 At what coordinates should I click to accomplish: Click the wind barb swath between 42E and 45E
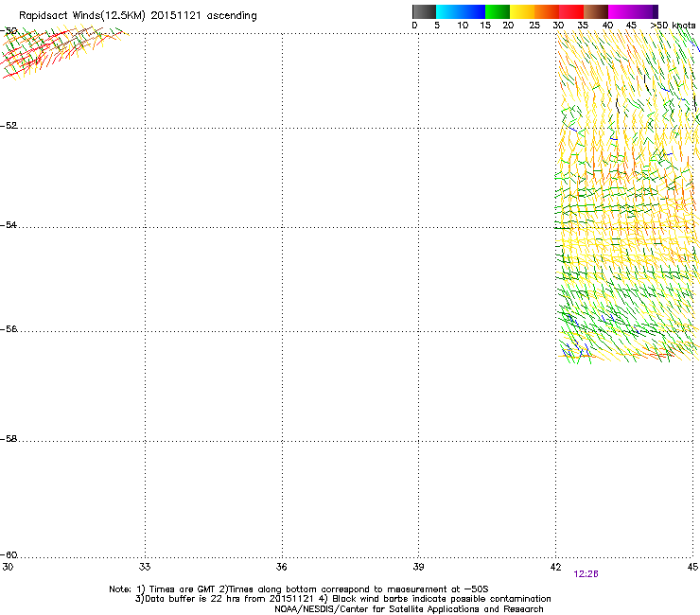click(627, 197)
